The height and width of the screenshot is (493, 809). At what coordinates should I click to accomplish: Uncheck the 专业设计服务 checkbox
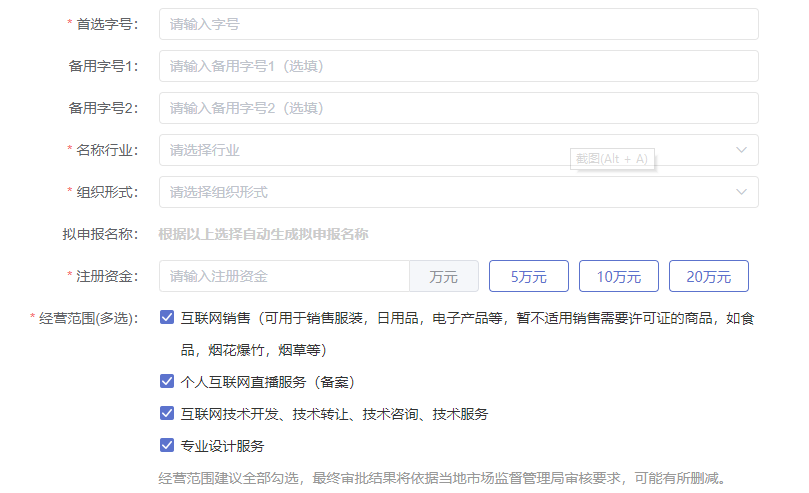pos(167,446)
